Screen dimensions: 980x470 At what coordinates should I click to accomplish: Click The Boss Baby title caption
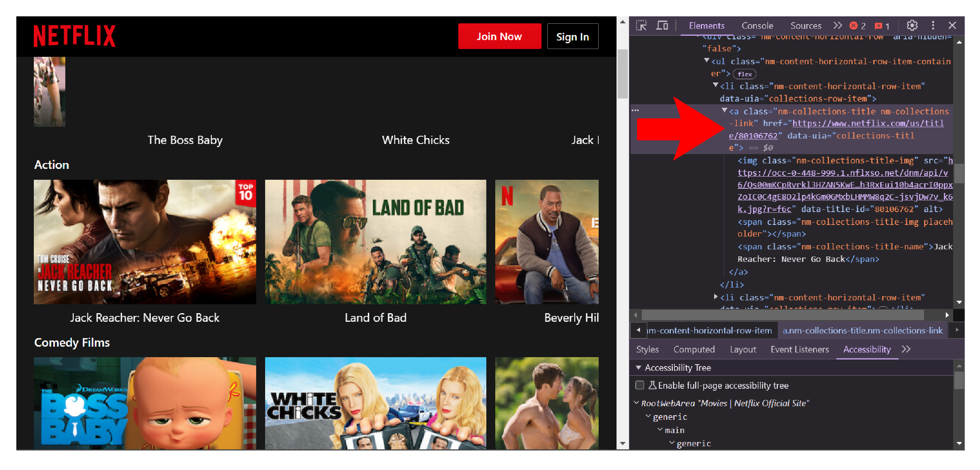185,140
